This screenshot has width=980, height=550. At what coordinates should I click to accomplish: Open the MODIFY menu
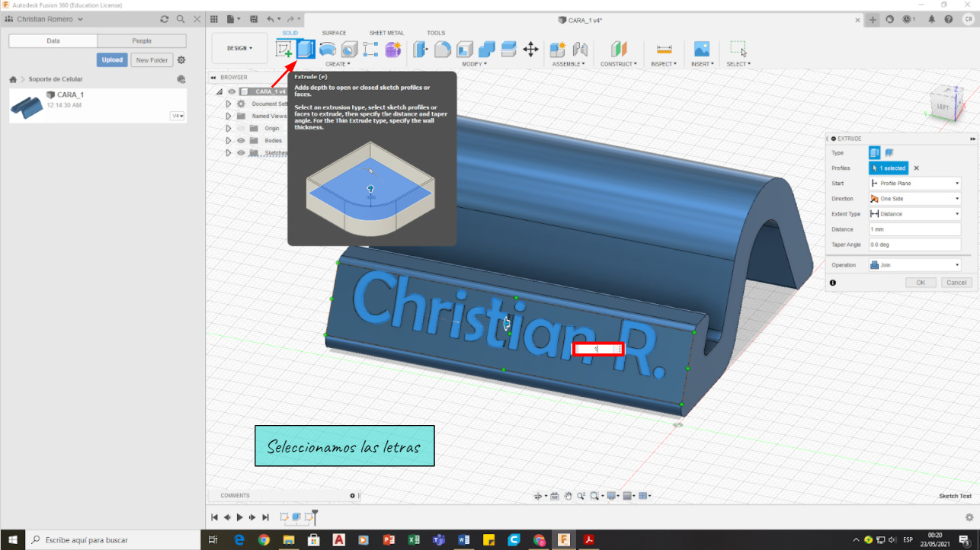474,64
